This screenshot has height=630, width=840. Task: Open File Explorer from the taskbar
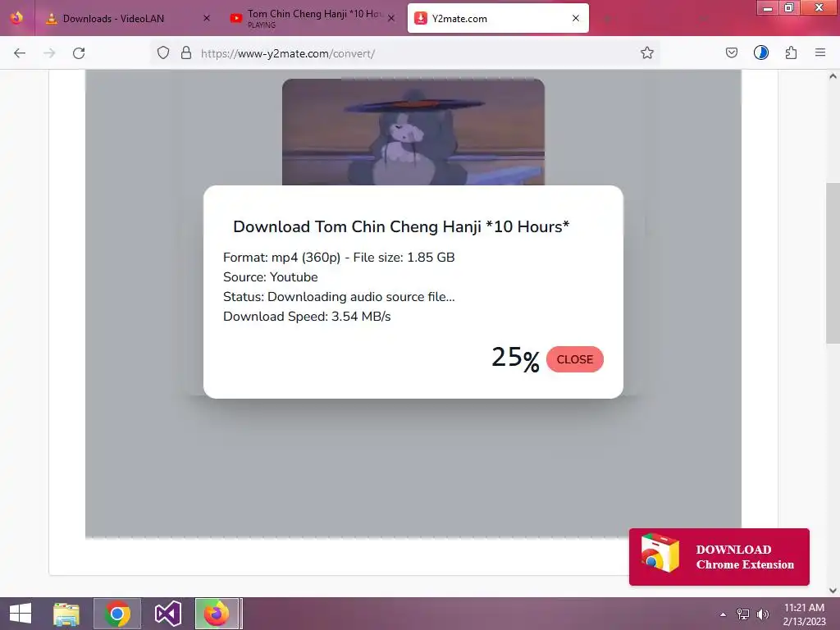coord(66,614)
